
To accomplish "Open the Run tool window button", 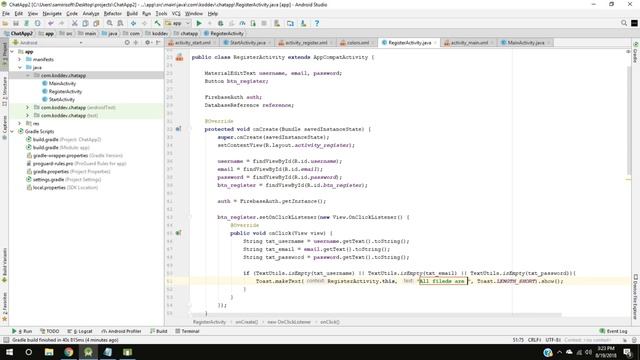I will (x=22, y=331).
